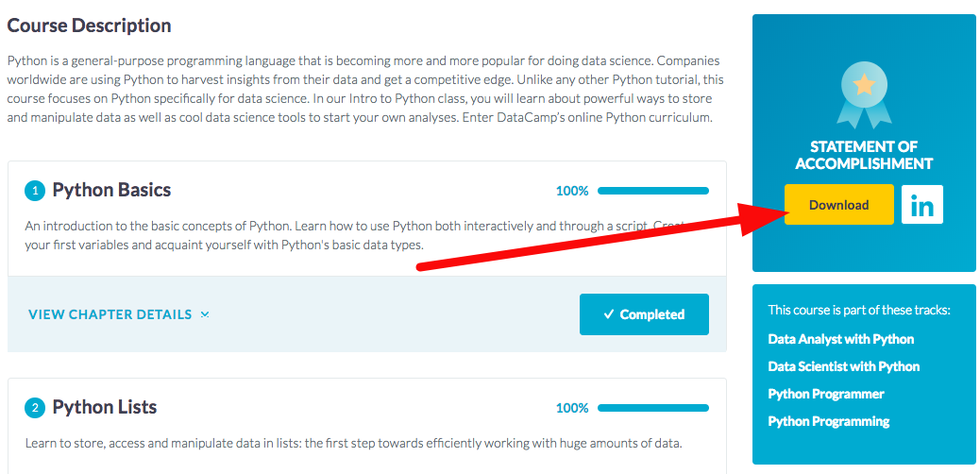This screenshot has height=474, width=980.
Task: Click the Statement of Accomplishment title text
Action: tap(864, 155)
